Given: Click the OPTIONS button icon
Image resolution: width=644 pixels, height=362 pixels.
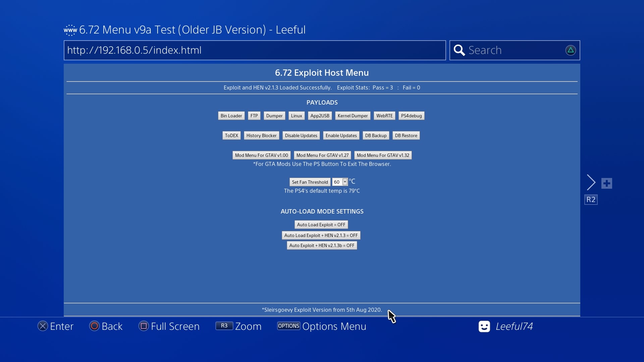Looking at the screenshot, I should (x=288, y=326).
